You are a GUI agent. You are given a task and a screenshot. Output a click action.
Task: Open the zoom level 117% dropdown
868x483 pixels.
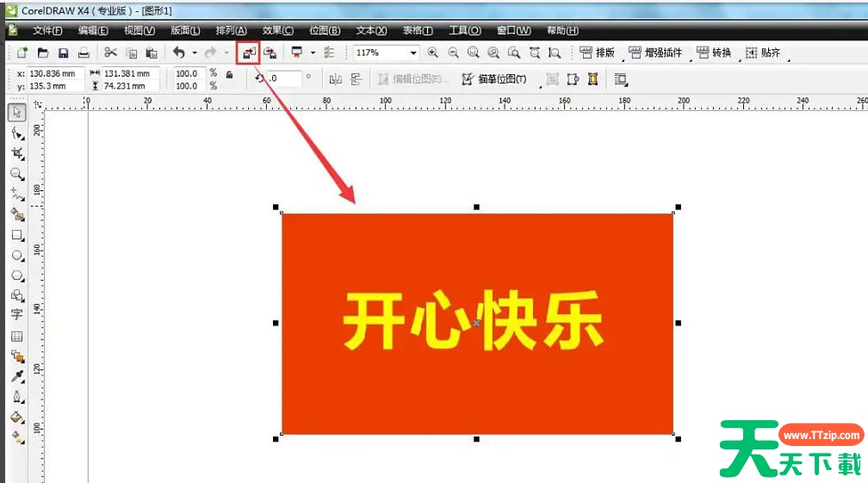point(413,53)
